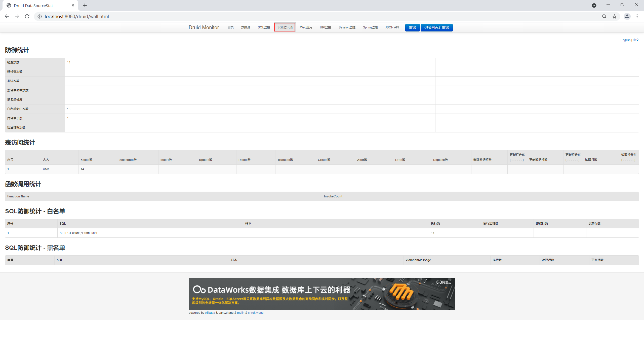
Task: Bookmark this page with the star icon
Action: pos(615,16)
